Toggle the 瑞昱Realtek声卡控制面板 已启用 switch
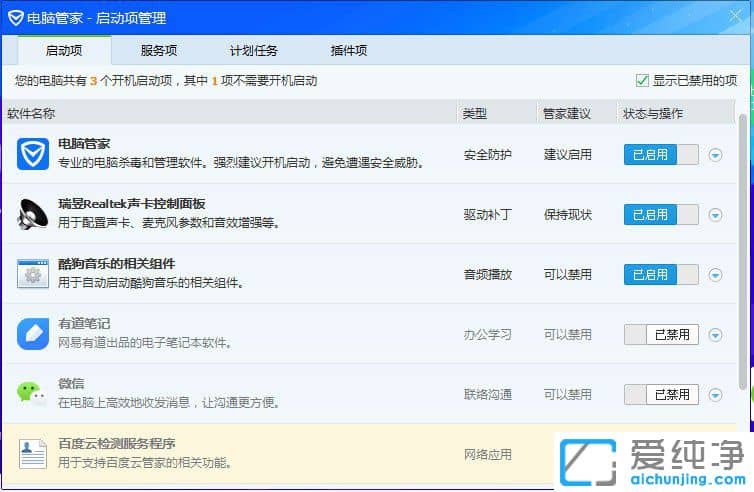The height and width of the screenshot is (492, 754). (x=661, y=214)
